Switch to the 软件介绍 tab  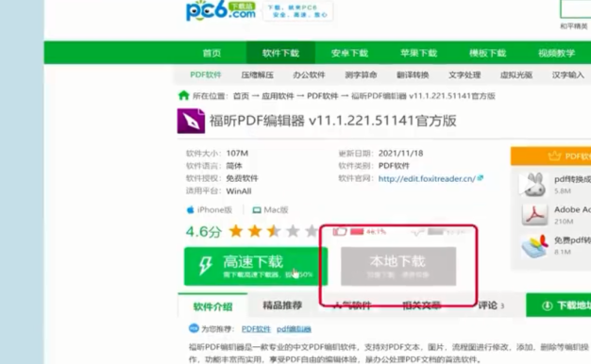click(212, 306)
